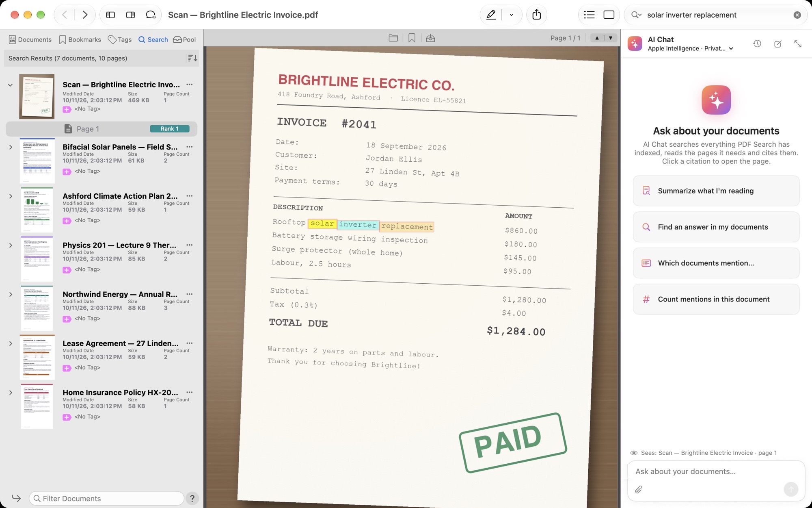Open more options for Northwind Energy document
The image size is (812, 508).
[189, 294]
